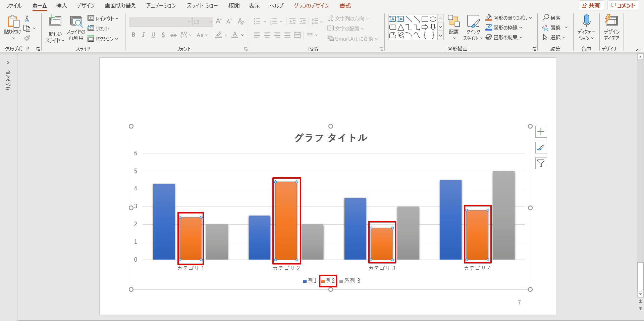Clear all formatting icon
Viewport: 644px width, 321px height.
[241, 21]
